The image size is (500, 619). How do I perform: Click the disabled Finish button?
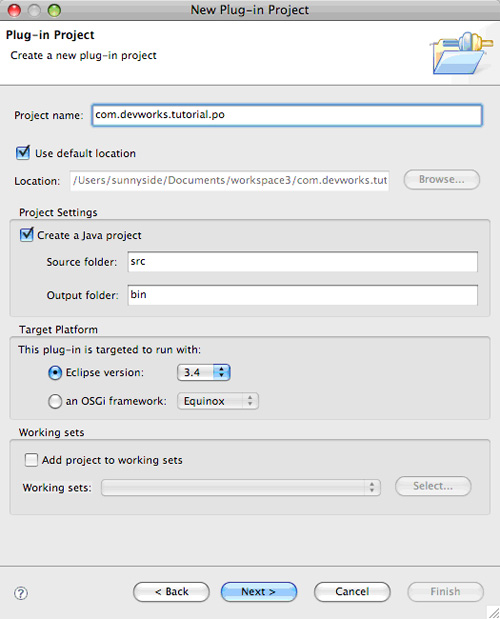click(445, 592)
